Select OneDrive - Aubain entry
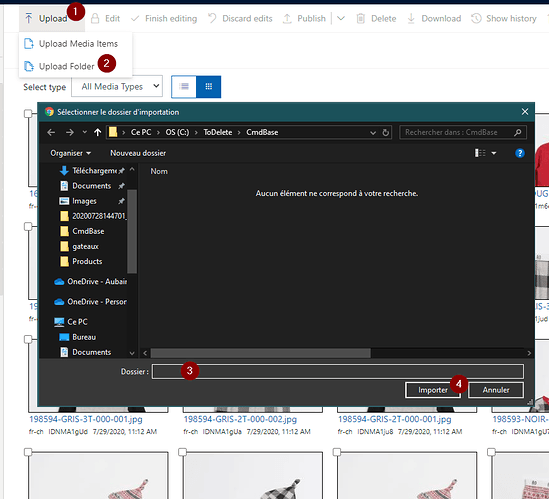549x499 pixels. tap(91, 282)
